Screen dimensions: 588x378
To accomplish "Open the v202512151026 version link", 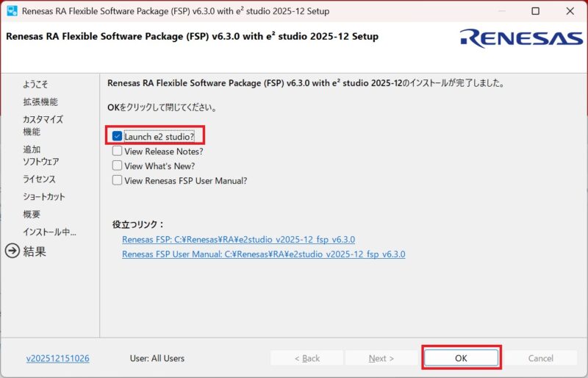I will (x=58, y=358).
